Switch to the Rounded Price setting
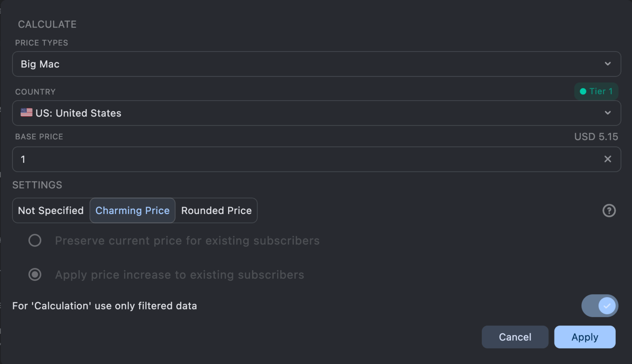Image resolution: width=632 pixels, height=364 pixels. pos(216,211)
